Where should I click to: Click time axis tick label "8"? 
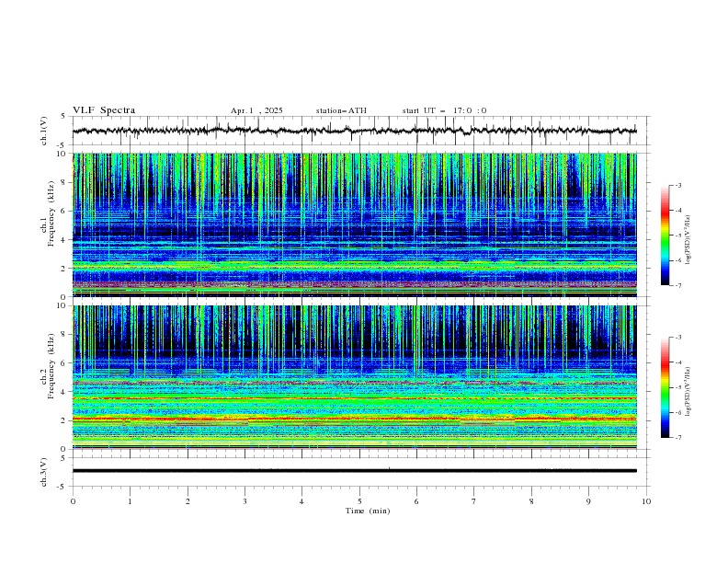(x=531, y=501)
